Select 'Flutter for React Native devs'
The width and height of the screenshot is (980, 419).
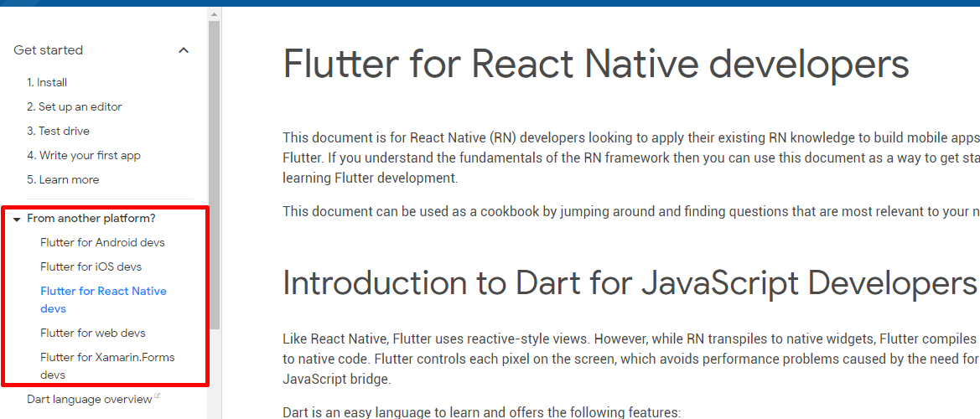pos(104,300)
